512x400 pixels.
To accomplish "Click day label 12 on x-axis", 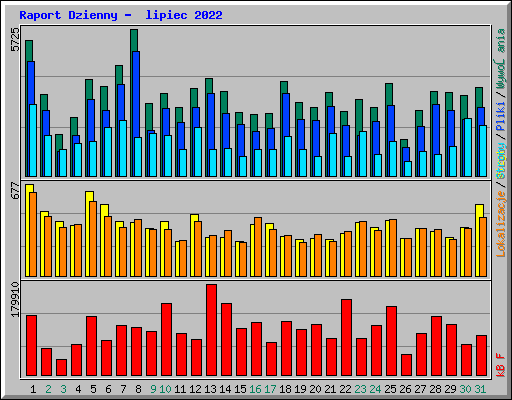I will (195, 389).
